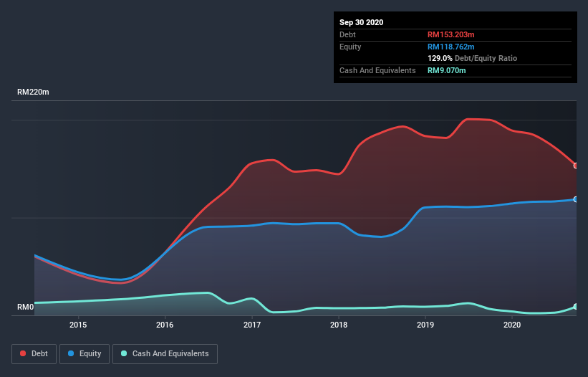Click the blue Equity legend dot

[x=71, y=353]
